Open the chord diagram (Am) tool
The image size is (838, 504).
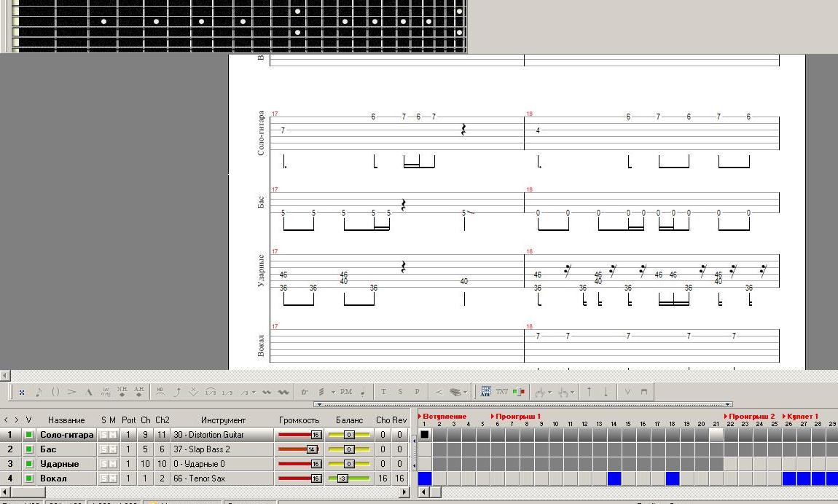(485, 392)
